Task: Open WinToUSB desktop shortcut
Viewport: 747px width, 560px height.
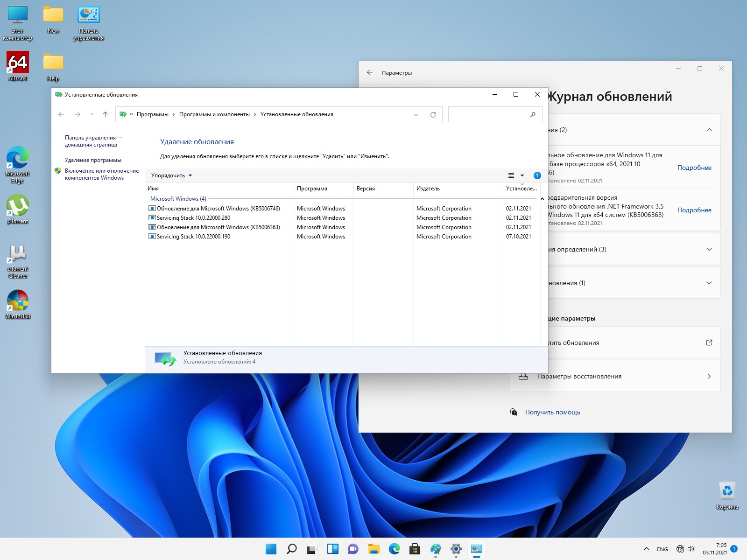Action: pos(18,304)
